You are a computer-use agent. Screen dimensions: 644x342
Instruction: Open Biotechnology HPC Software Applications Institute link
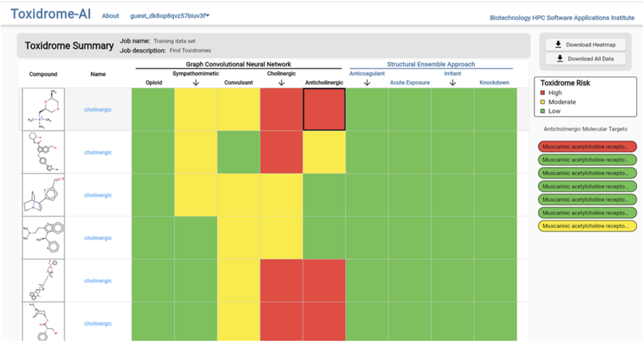pos(562,18)
